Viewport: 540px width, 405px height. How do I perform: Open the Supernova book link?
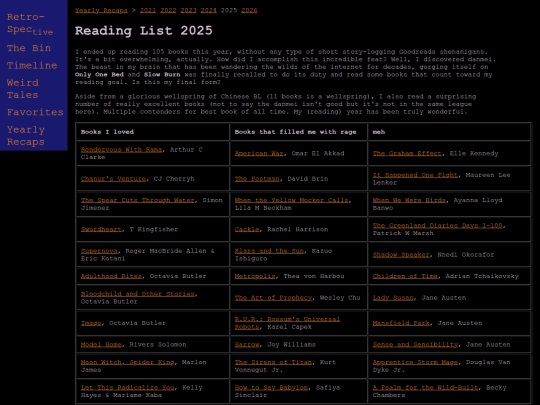99,251
